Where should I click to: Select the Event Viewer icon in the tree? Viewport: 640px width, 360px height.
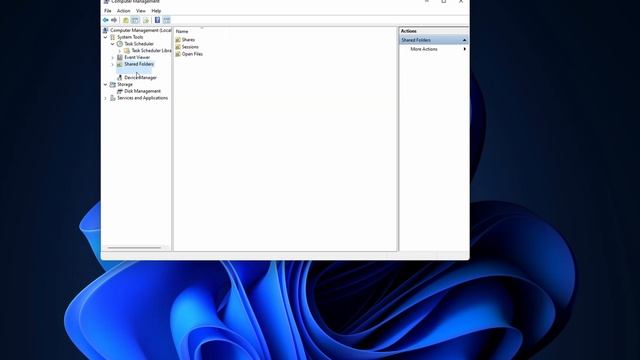tap(120, 58)
